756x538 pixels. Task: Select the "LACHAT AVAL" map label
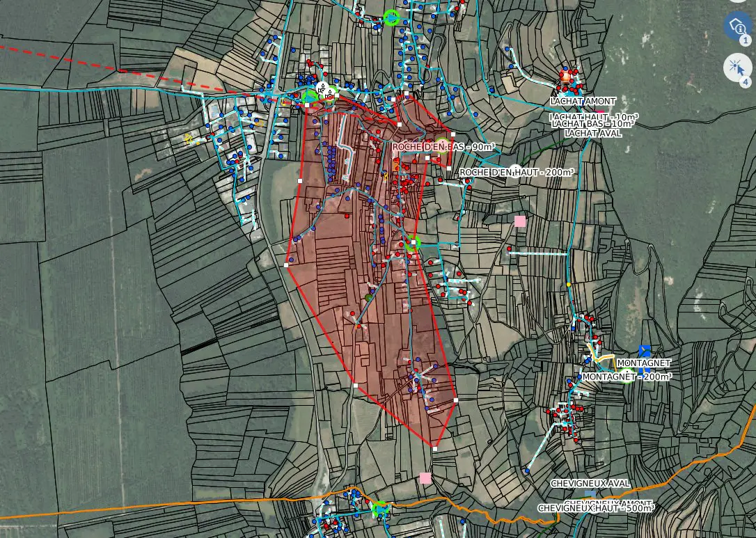tap(593, 133)
